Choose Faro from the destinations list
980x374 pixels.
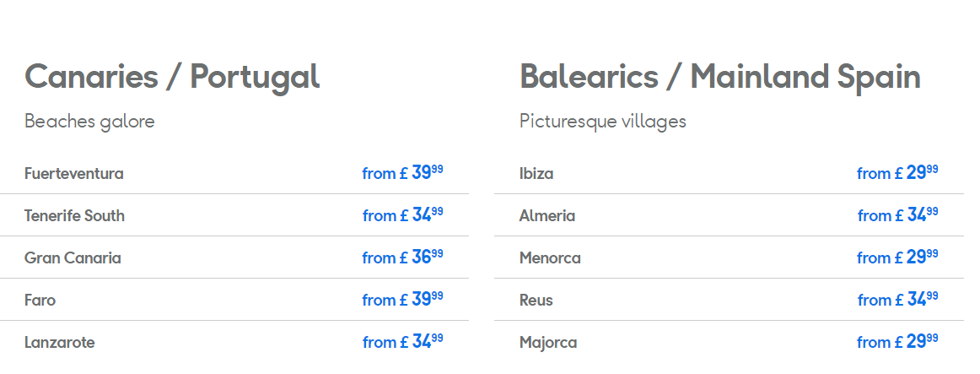pyautogui.click(x=40, y=301)
